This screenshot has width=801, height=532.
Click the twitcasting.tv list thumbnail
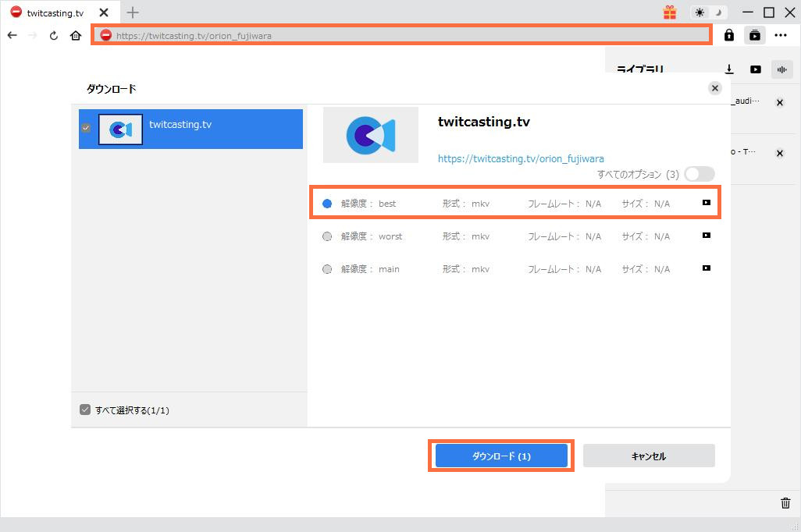pyautogui.click(x=120, y=129)
